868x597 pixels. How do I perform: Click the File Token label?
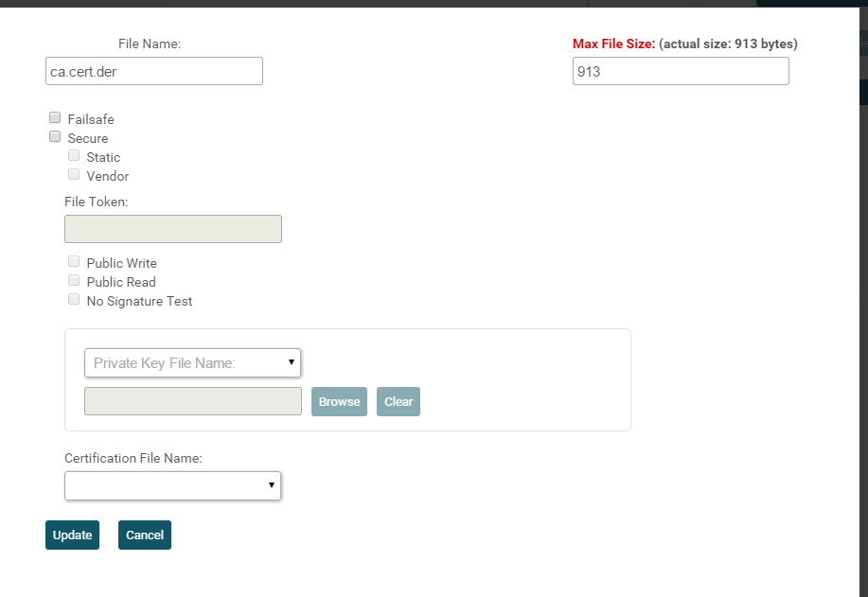[x=97, y=202]
